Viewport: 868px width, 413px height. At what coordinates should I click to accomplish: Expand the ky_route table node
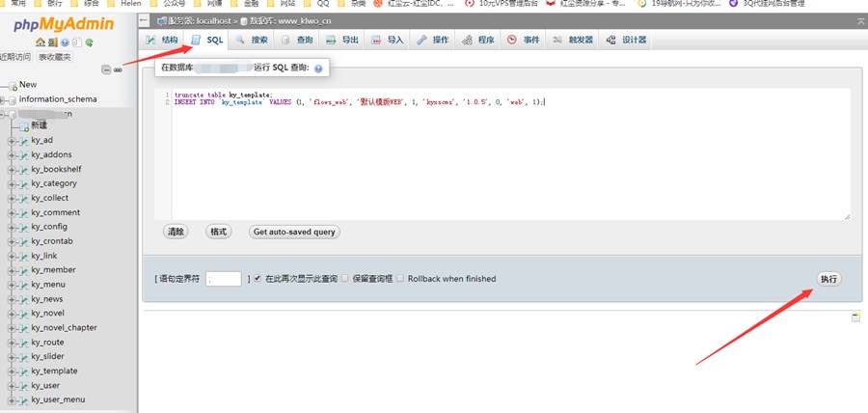pos(11,343)
